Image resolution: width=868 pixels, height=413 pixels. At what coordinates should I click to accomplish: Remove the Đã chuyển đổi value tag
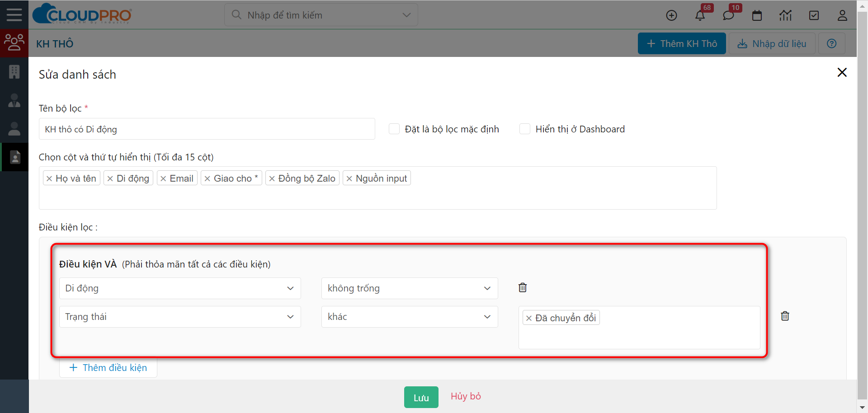528,318
